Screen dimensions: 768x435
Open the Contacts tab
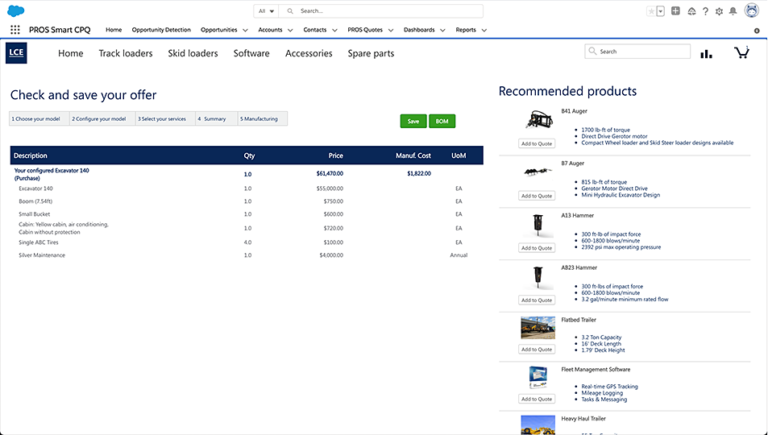315,30
